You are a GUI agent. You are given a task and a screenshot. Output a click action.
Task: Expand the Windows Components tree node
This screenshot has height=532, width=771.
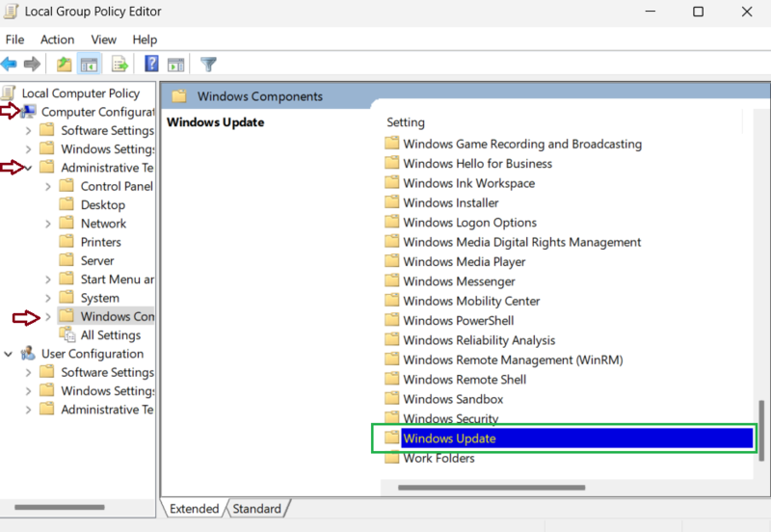[x=48, y=316]
